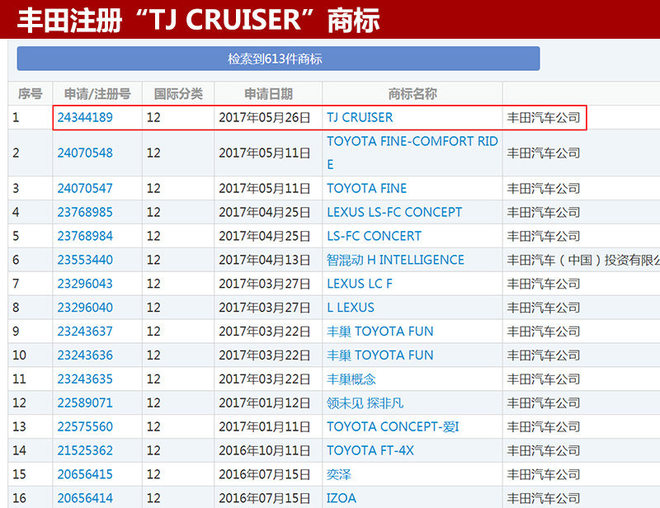660x508 pixels.
Task: Open L LEXUS trademark link
Action: coord(350,308)
